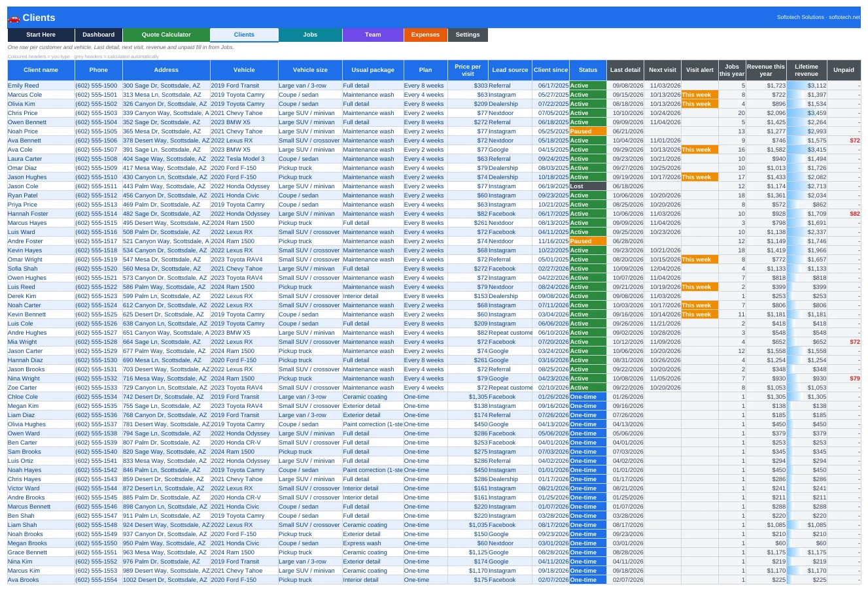
Task: Open the Expenses tab
Action: 425,35
